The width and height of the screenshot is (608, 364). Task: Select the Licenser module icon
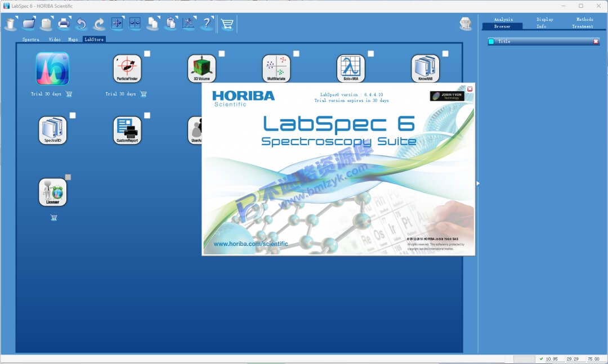(53, 192)
